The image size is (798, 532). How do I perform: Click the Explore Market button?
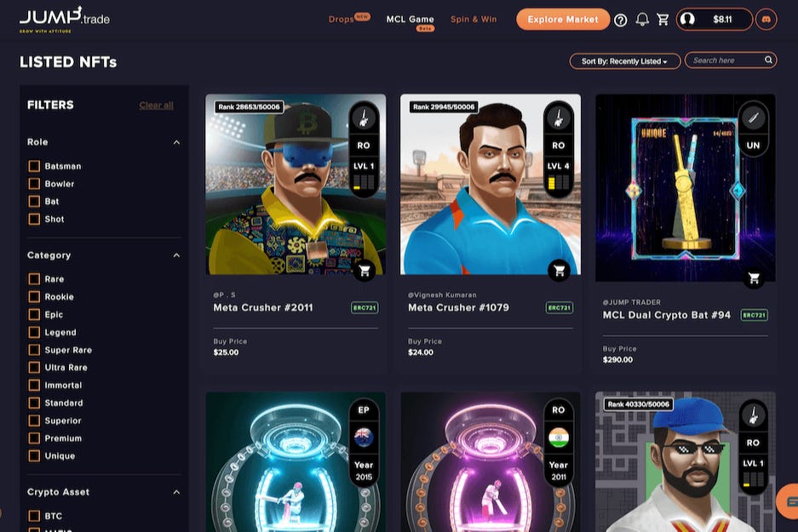tap(563, 20)
